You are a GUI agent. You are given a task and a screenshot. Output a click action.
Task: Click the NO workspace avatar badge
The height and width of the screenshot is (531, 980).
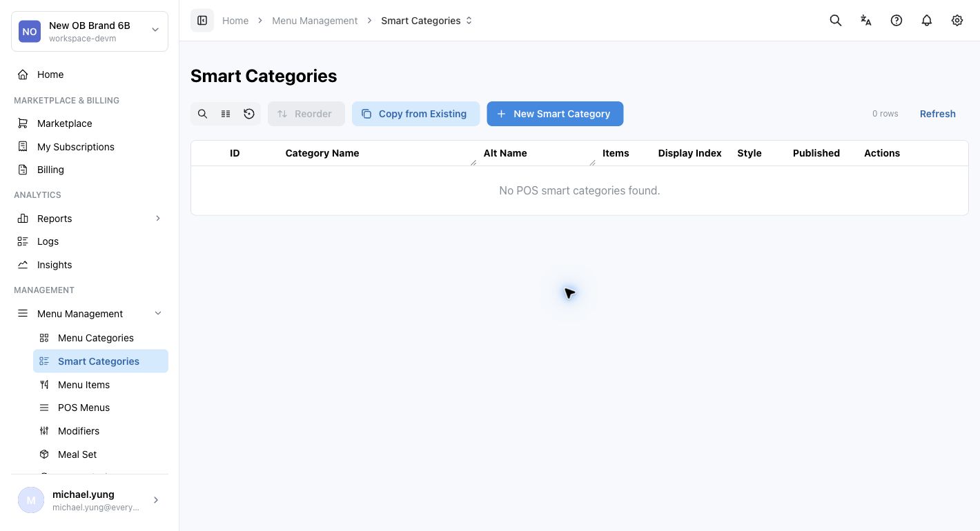30,31
